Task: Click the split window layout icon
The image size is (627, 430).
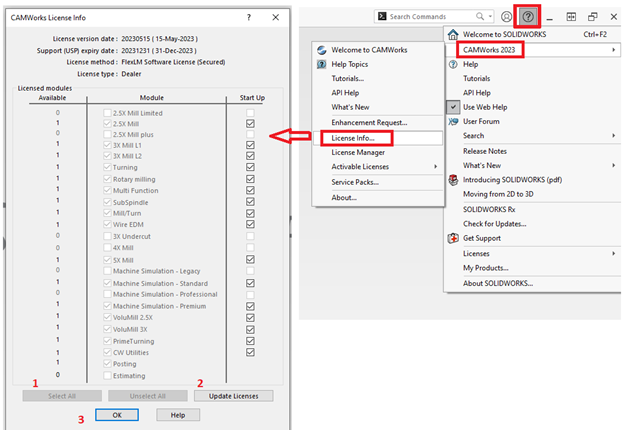Action: tap(571, 17)
